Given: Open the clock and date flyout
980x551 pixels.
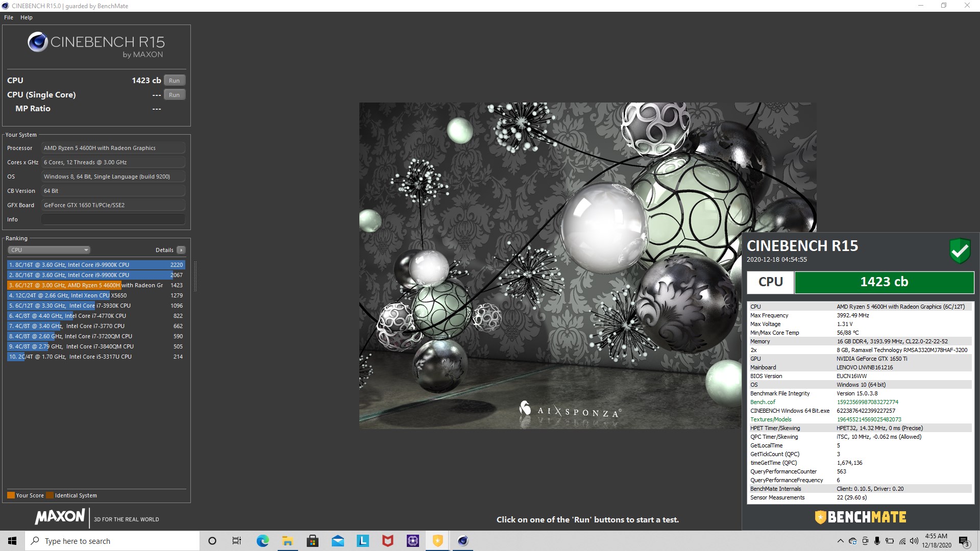Looking at the screenshot, I should tap(936, 541).
